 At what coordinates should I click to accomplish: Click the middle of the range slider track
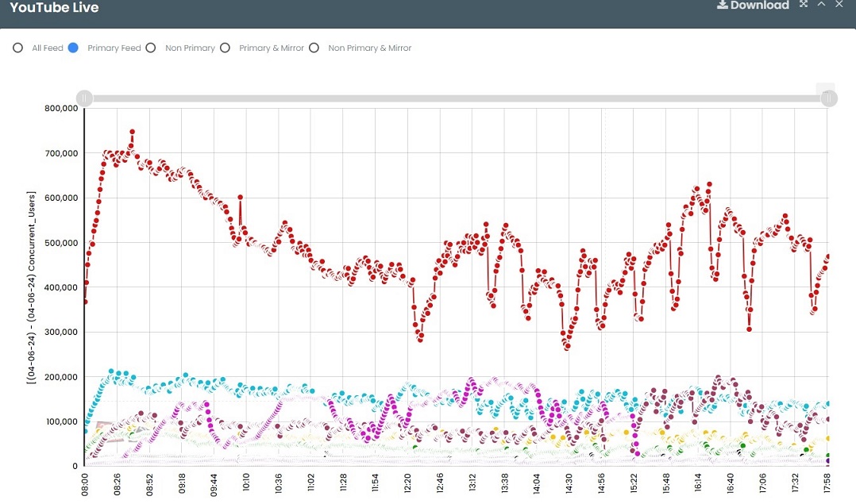click(457, 98)
